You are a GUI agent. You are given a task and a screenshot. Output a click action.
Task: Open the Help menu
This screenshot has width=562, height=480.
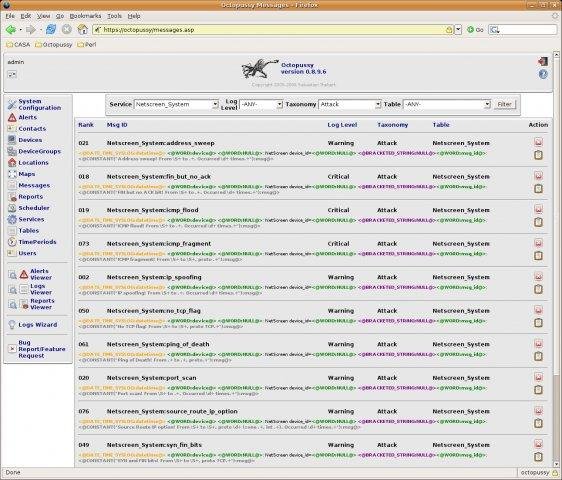pyautogui.click(x=134, y=16)
